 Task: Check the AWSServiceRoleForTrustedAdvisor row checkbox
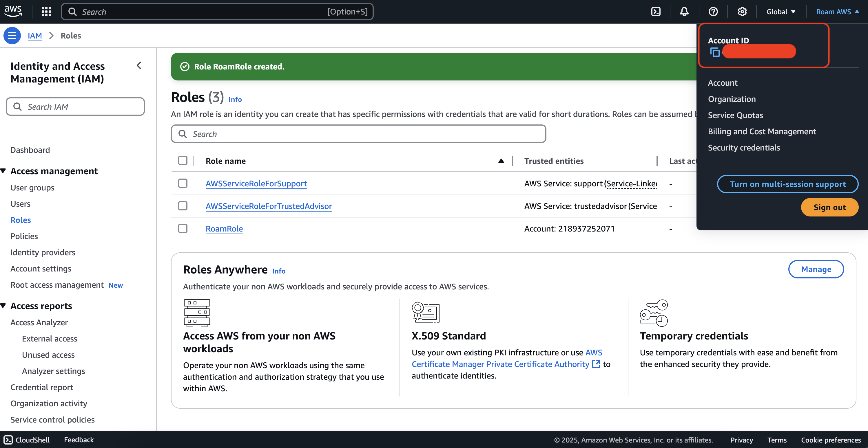pos(183,206)
